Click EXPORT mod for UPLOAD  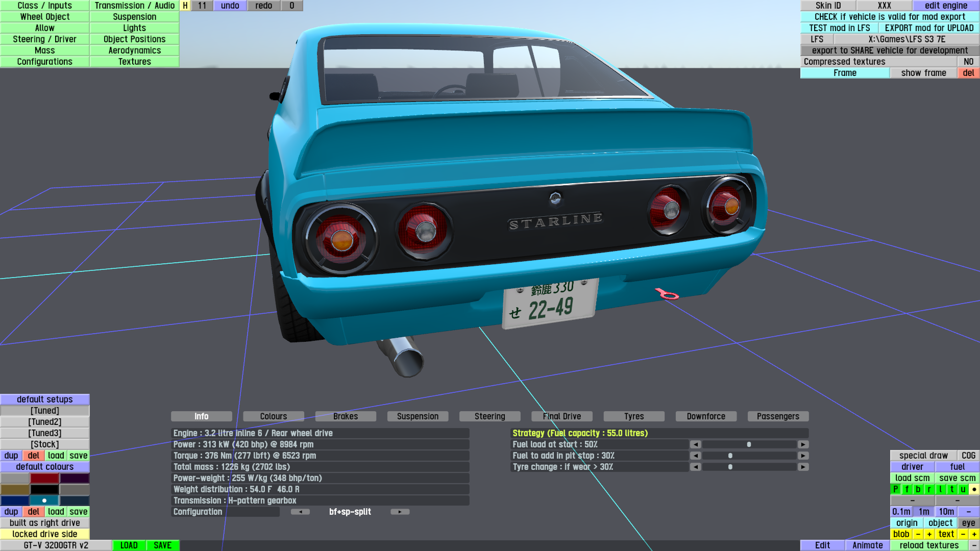pos(929,28)
